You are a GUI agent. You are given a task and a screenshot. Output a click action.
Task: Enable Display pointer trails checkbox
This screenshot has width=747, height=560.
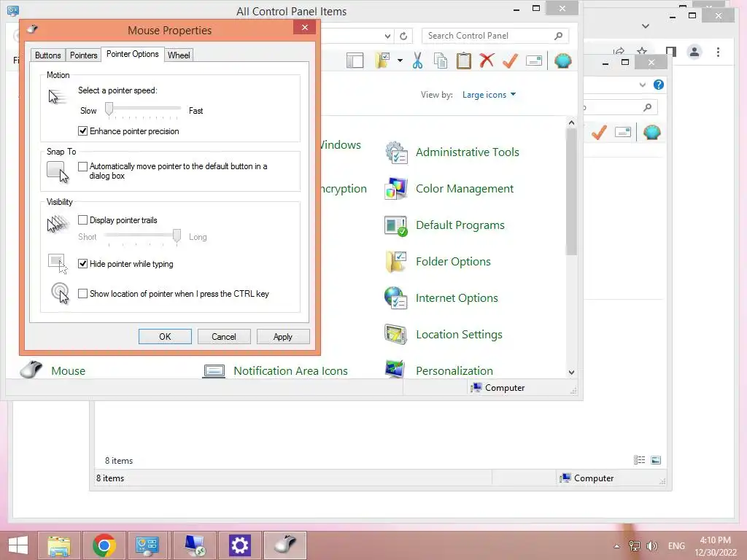pos(83,219)
